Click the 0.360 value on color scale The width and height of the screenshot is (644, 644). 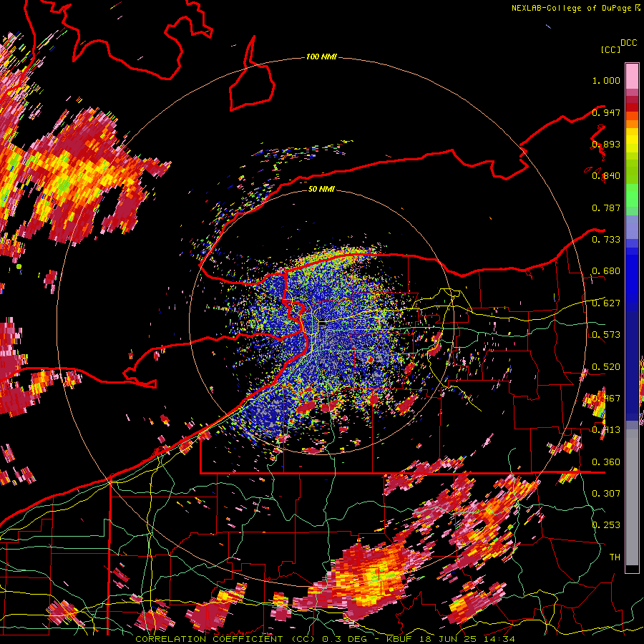606,462
